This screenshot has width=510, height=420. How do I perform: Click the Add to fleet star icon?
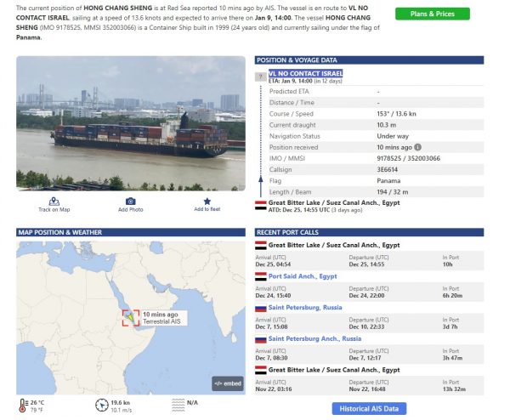tap(207, 201)
